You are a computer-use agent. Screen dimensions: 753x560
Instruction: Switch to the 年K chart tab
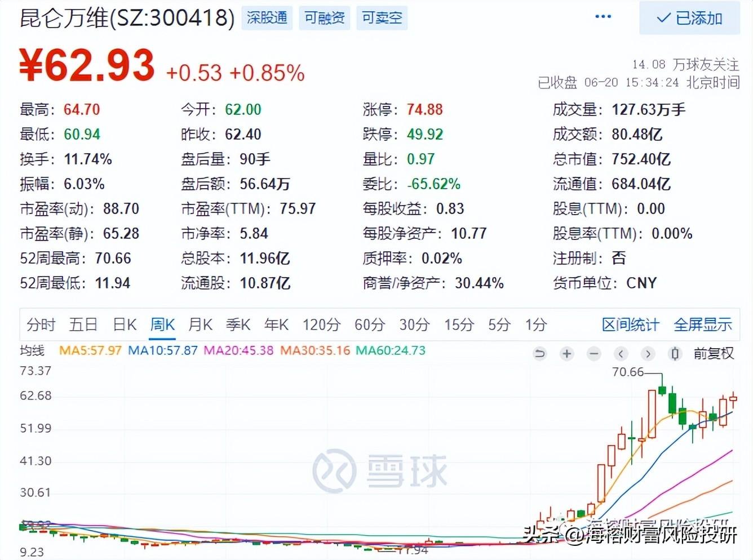276,325
